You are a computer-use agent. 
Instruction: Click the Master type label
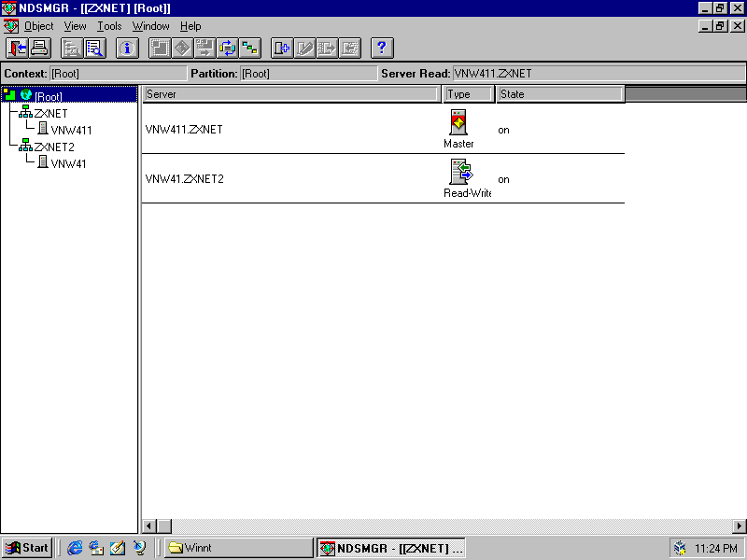(458, 144)
